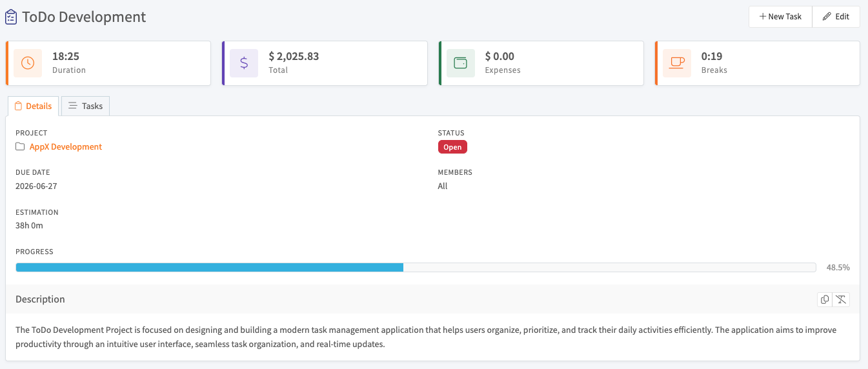Click the 18:25 duration value

point(66,57)
